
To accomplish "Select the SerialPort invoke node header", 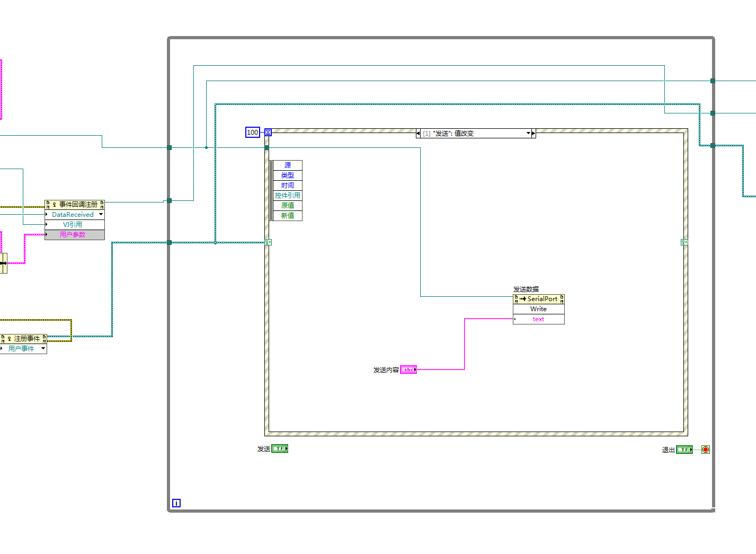I will pyautogui.click(x=539, y=299).
